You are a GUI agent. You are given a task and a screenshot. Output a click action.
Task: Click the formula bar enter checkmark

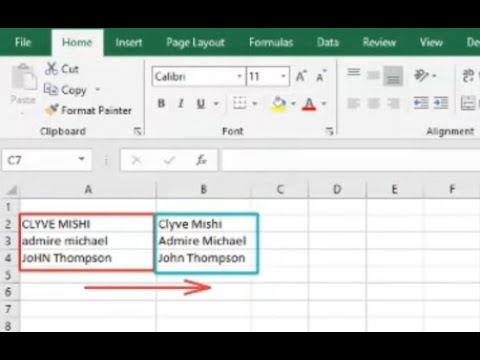[x=169, y=161]
